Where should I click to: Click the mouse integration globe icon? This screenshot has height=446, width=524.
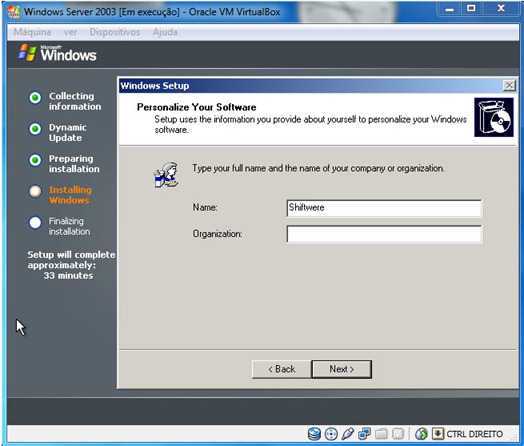pyautogui.click(x=421, y=434)
